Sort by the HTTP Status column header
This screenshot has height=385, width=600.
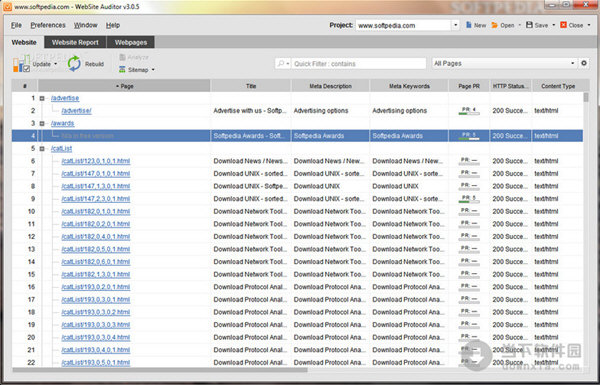click(511, 86)
